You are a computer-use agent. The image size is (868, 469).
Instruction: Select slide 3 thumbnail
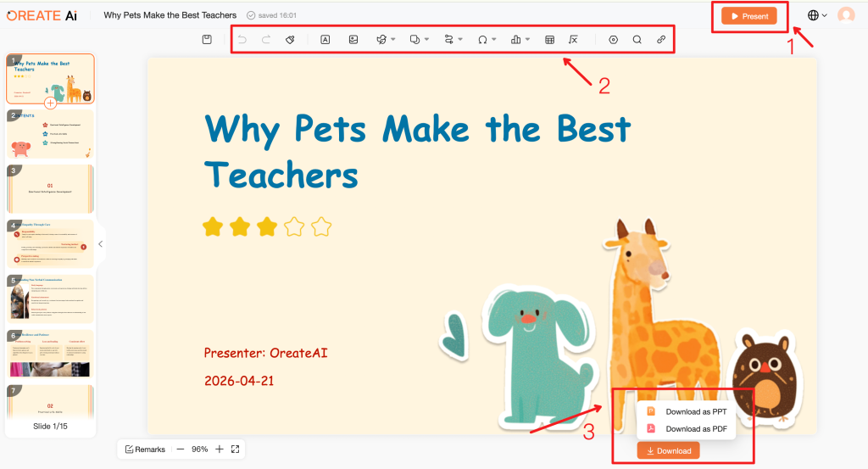tap(50, 189)
